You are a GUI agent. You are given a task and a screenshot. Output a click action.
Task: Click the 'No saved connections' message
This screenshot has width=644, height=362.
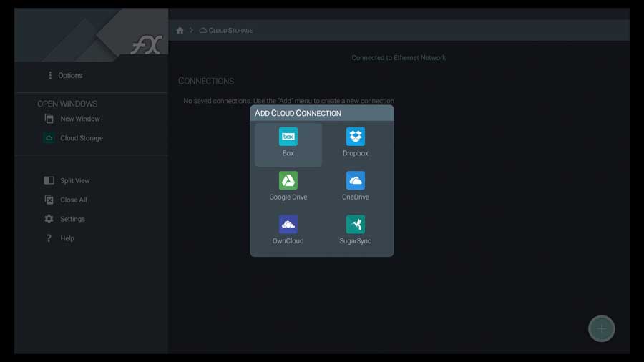289,101
